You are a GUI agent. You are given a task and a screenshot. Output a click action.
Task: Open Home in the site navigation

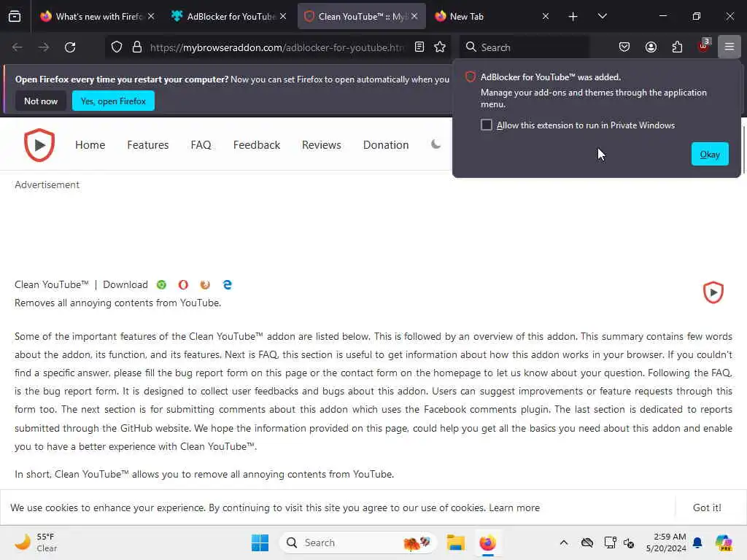click(x=90, y=145)
